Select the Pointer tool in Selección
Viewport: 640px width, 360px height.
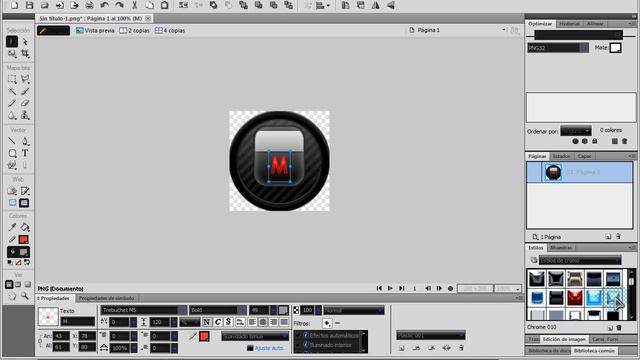coord(12,41)
